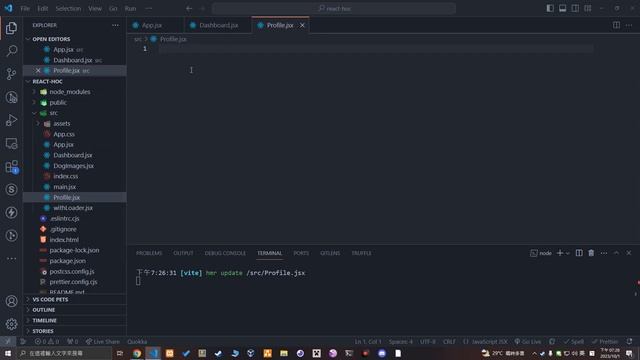Open main.jsx in file tree
Screen dimensions: 640x360
click(64, 187)
